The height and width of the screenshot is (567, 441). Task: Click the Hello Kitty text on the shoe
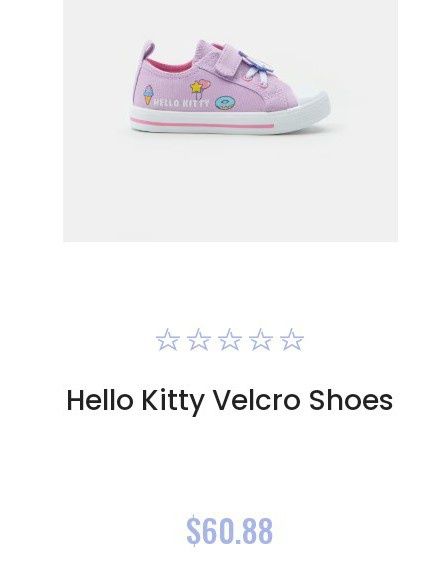coord(181,103)
